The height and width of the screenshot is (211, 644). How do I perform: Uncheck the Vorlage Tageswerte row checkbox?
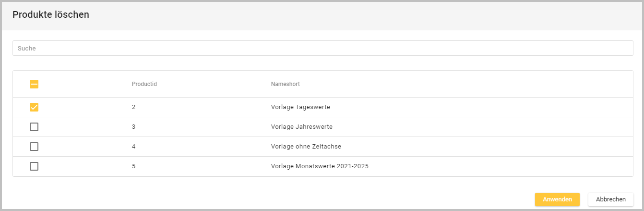(34, 107)
